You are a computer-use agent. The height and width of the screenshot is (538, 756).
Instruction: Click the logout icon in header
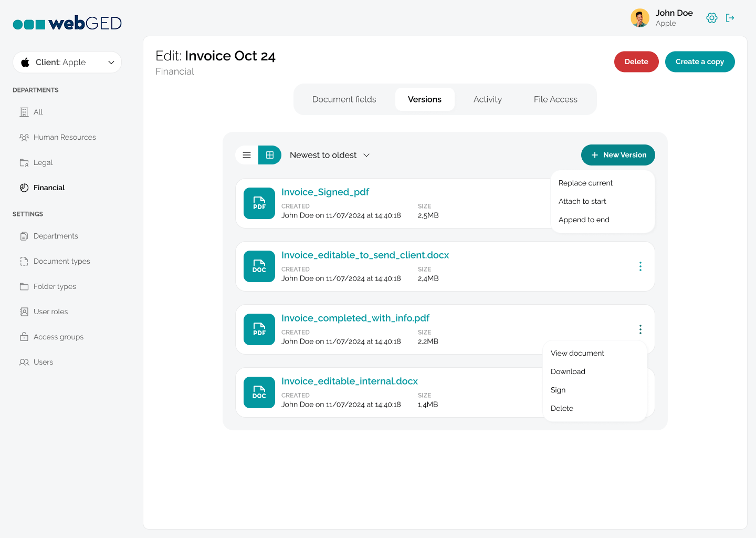(730, 18)
